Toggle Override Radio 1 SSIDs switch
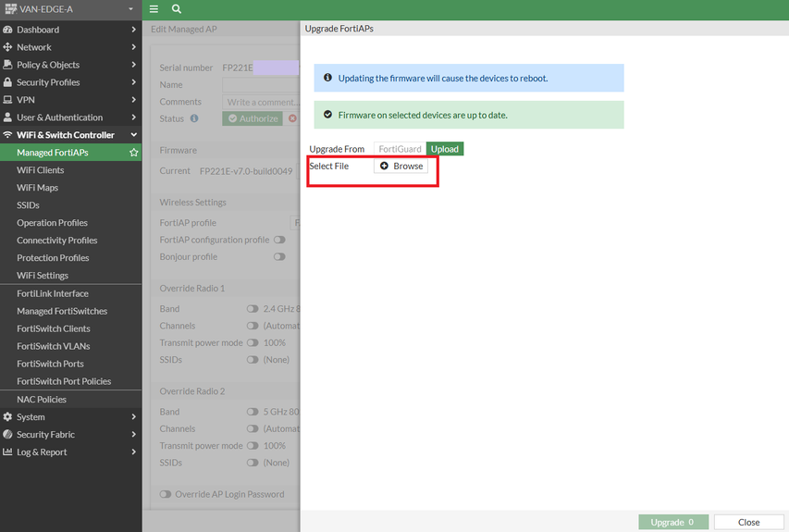Image resolution: width=789 pixels, height=532 pixels. pyautogui.click(x=253, y=360)
